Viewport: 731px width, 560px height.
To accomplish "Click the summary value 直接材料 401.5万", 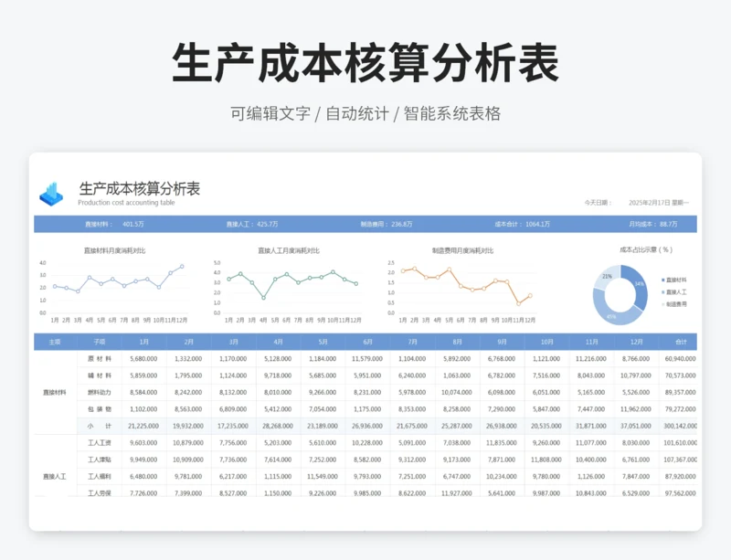I will 114,225.
